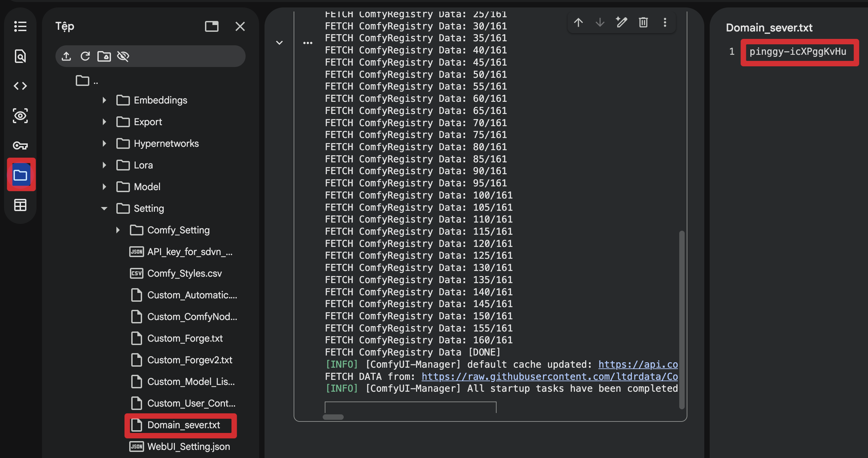868x458 pixels.
Task: Close the Tệp files panel
Action: (240, 26)
